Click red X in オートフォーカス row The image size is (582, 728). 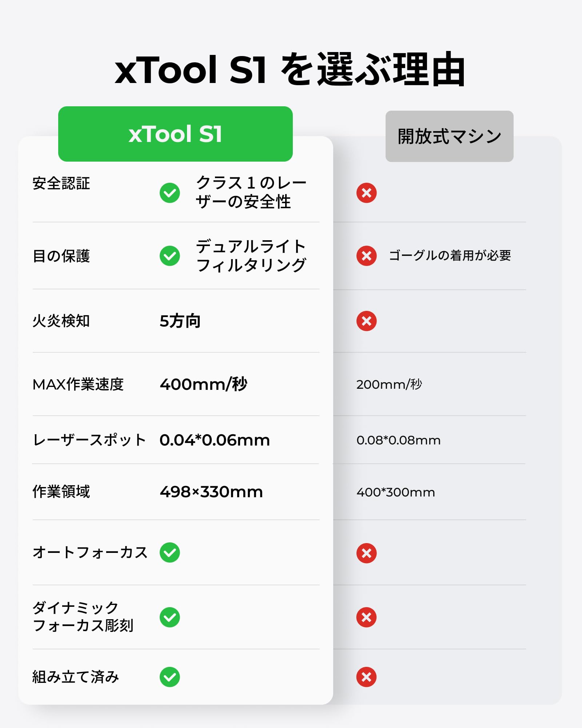[x=366, y=553]
